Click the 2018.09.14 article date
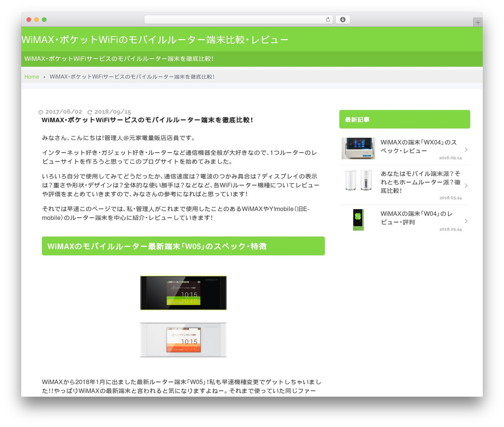 coord(450,158)
